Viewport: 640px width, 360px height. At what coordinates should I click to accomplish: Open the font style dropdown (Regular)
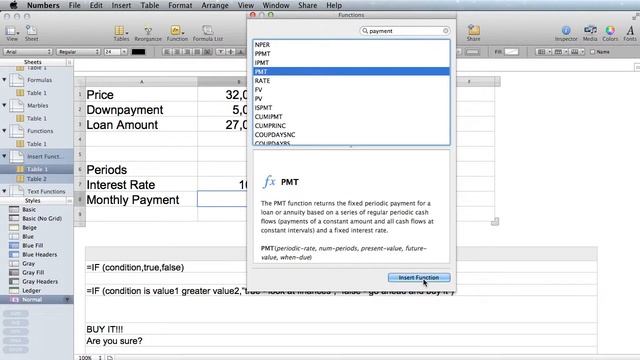coord(78,52)
